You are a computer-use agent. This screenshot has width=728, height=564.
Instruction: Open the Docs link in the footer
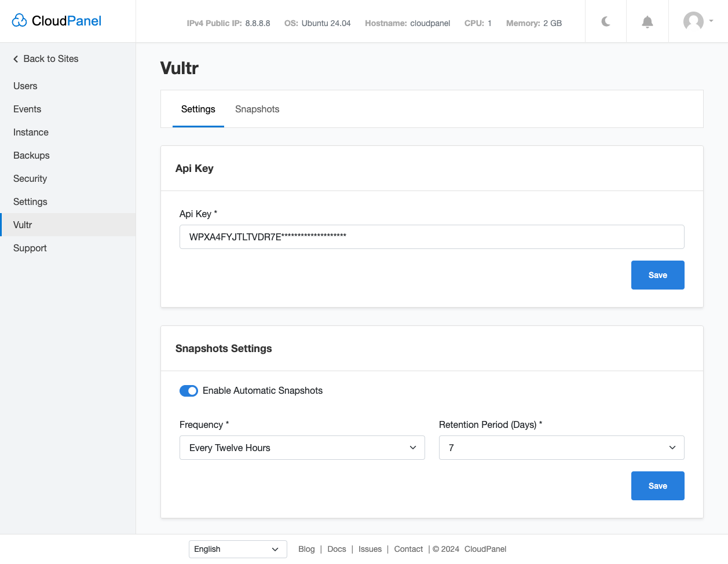336,549
